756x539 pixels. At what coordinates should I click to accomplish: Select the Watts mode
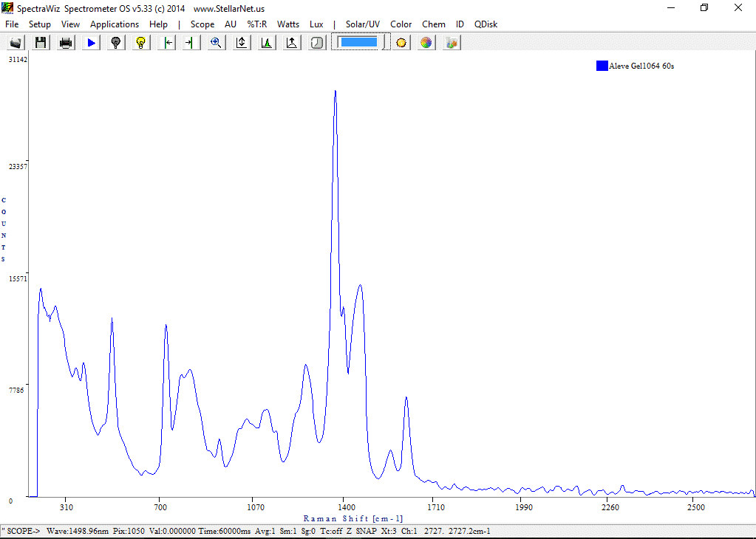tap(287, 24)
